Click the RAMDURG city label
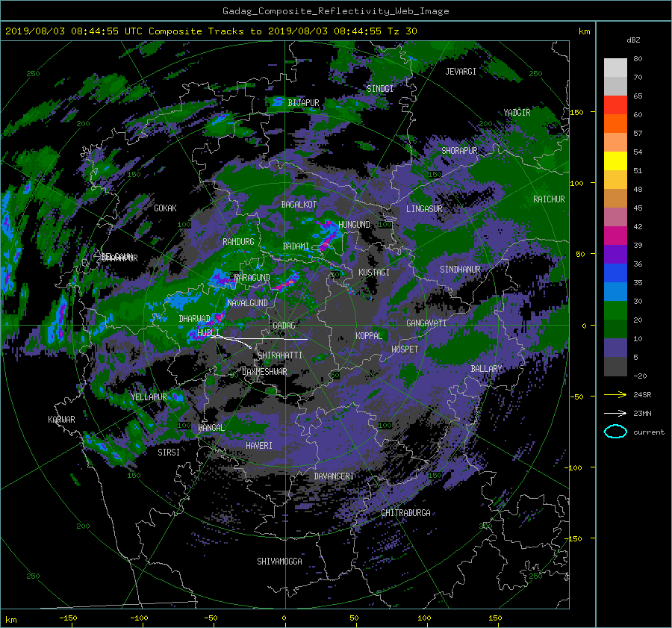The width and height of the screenshot is (672, 628). (x=238, y=242)
